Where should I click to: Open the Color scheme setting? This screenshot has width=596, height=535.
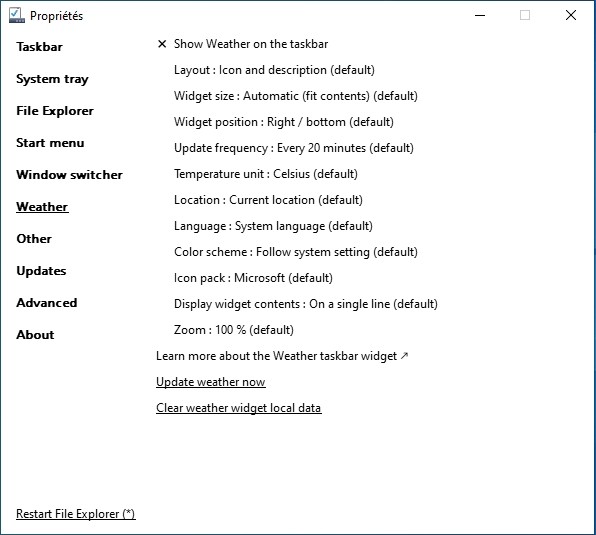pos(296,252)
